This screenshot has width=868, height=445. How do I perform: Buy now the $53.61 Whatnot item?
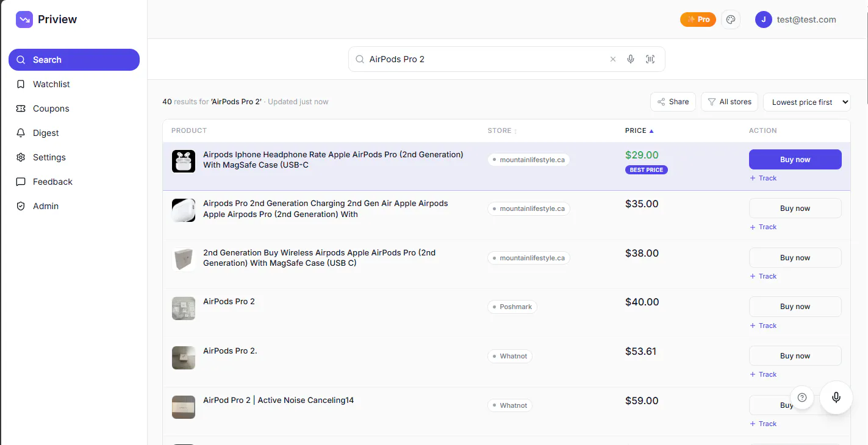[795, 355]
